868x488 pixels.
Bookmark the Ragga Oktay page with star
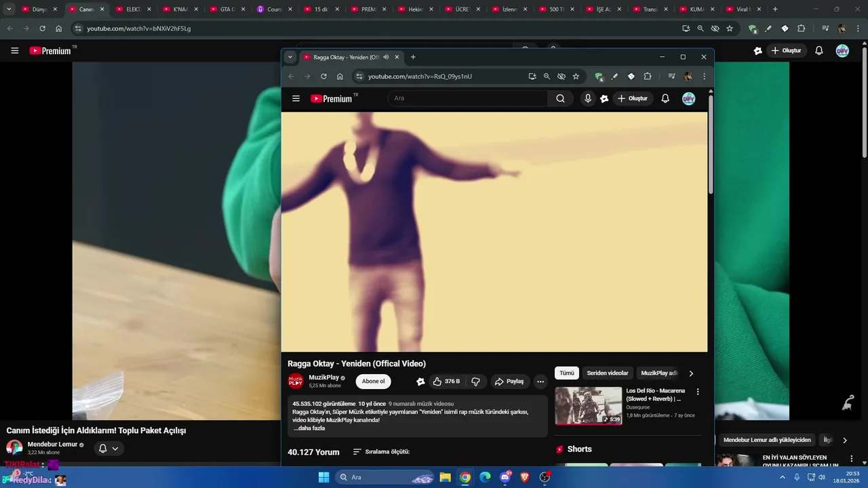click(576, 77)
